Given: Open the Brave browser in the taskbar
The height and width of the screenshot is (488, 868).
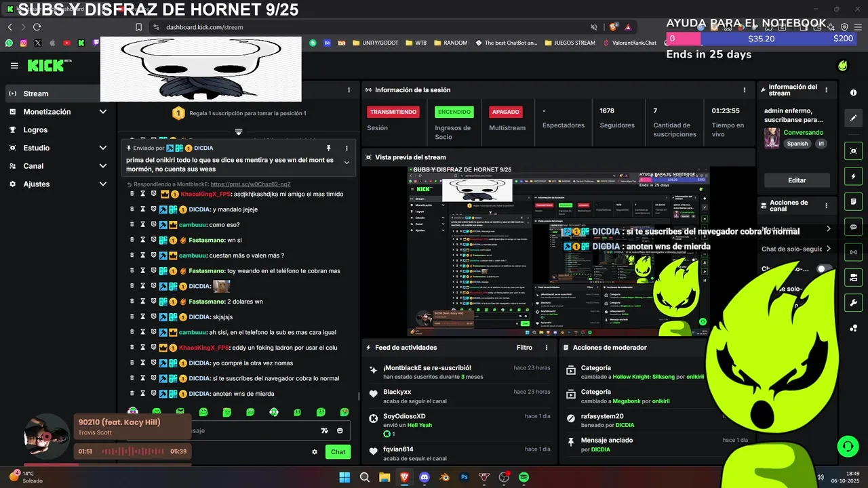Looking at the screenshot, I should 405,477.
